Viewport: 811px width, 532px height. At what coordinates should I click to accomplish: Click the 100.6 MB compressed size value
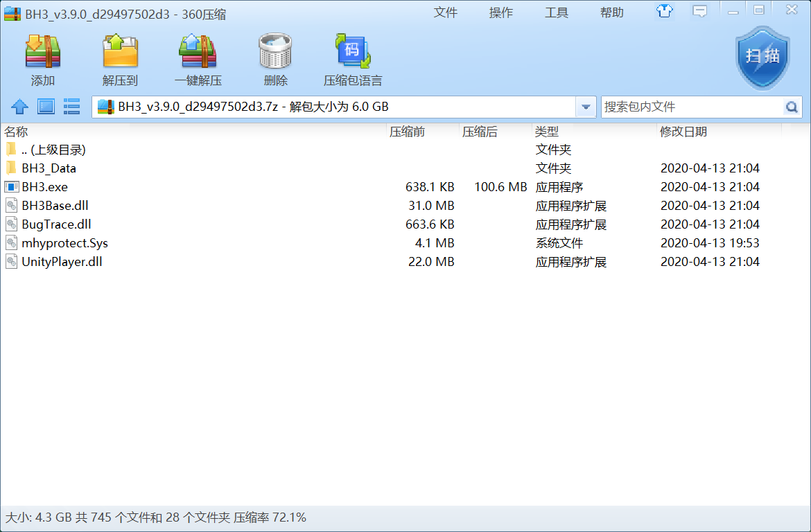click(x=500, y=186)
